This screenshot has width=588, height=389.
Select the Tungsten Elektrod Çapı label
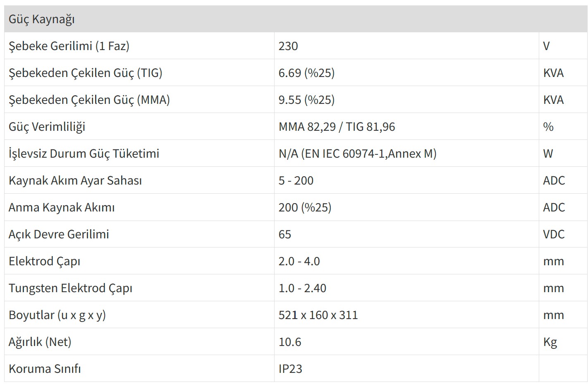[71, 288]
